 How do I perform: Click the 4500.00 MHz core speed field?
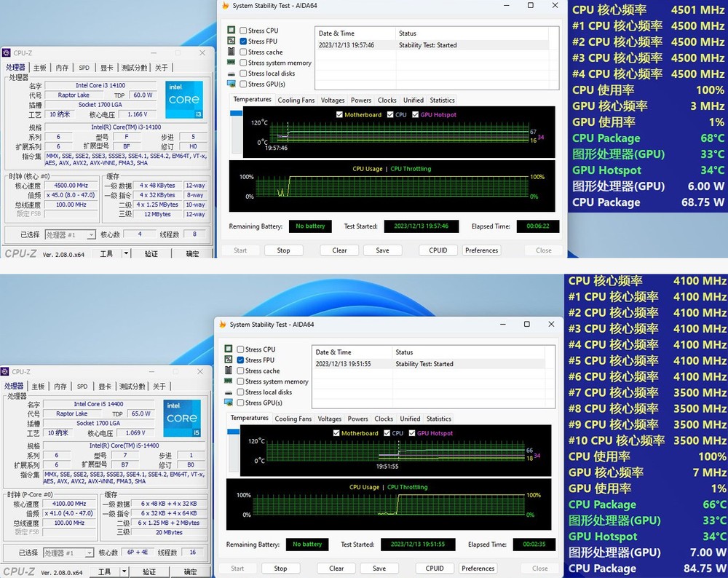(x=71, y=185)
